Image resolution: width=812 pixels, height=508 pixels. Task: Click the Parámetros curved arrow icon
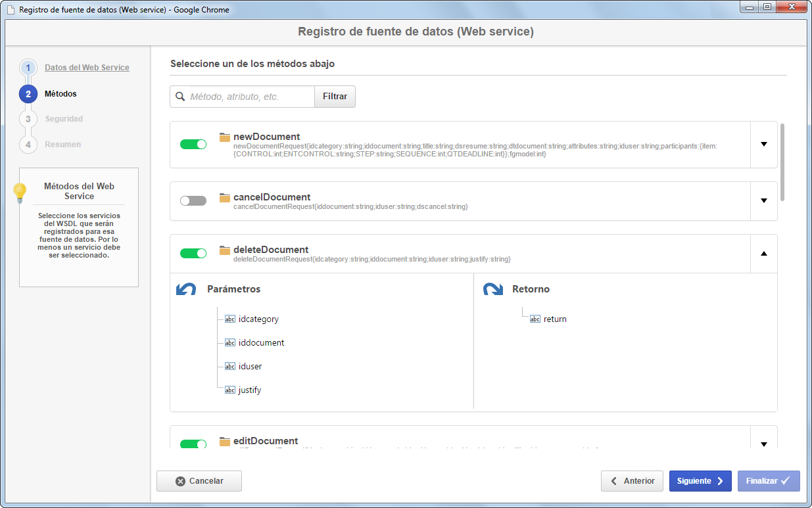pos(186,289)
